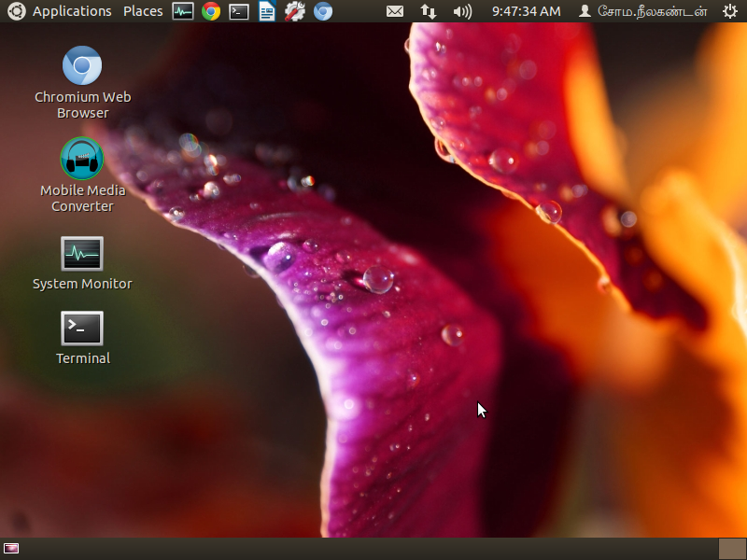Open the power session menu
Viewport: 747px width, 560px height.
point(730,11)
